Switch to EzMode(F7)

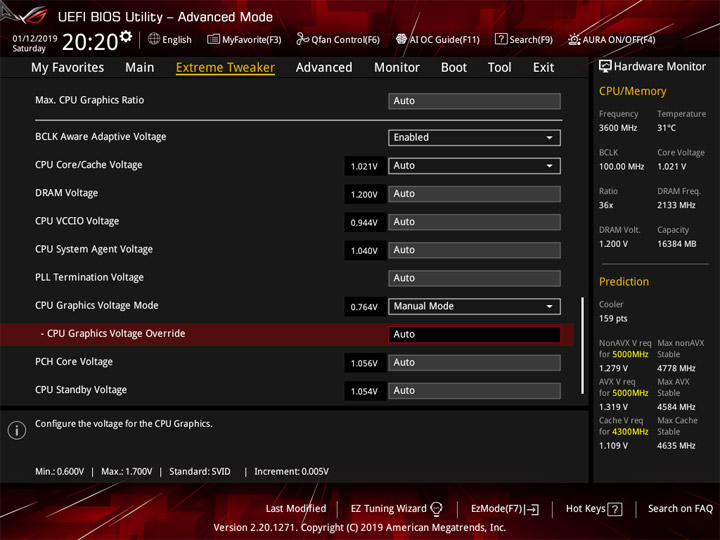tap(505, 509)
